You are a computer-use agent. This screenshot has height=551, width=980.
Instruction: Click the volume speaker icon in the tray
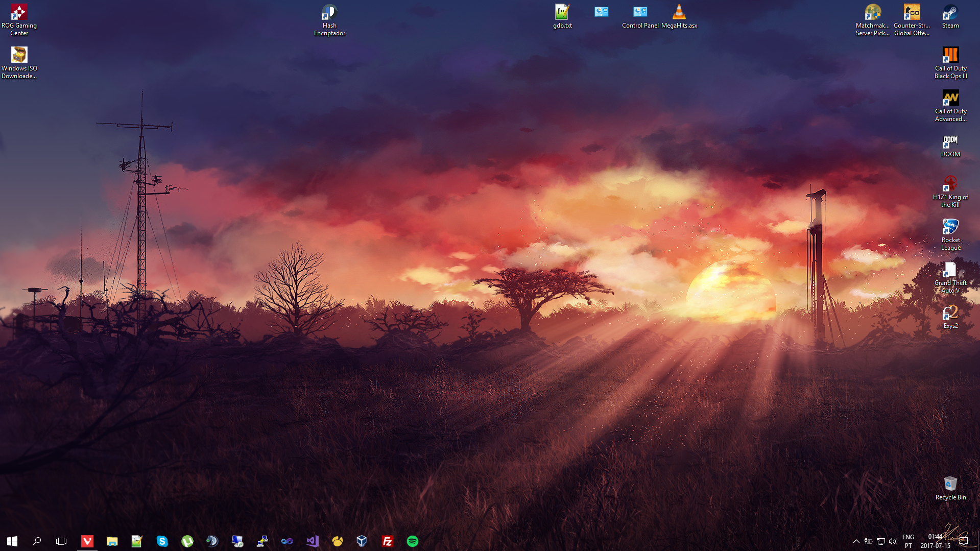tap(893, 541)
